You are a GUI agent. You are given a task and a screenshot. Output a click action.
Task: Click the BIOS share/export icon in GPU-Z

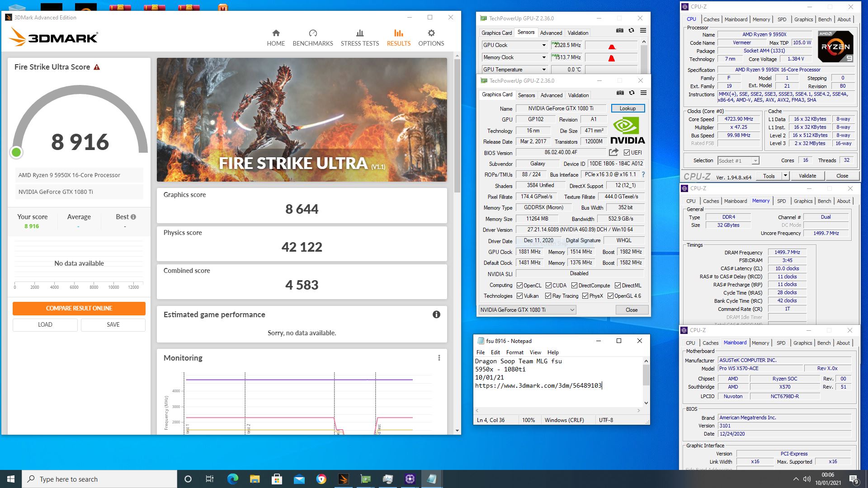tap(613, 152)
